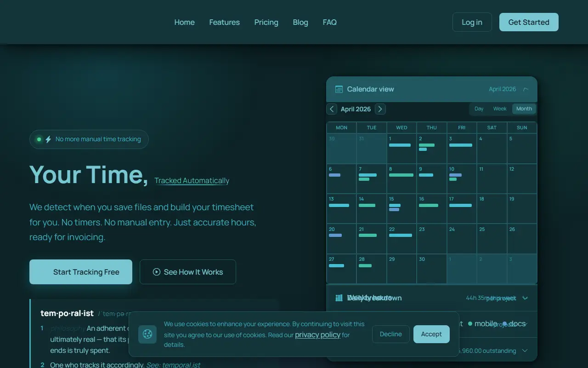588x368 pixels.
Task: Expand the outstanding invoices section
Action: tap(525, 351)
